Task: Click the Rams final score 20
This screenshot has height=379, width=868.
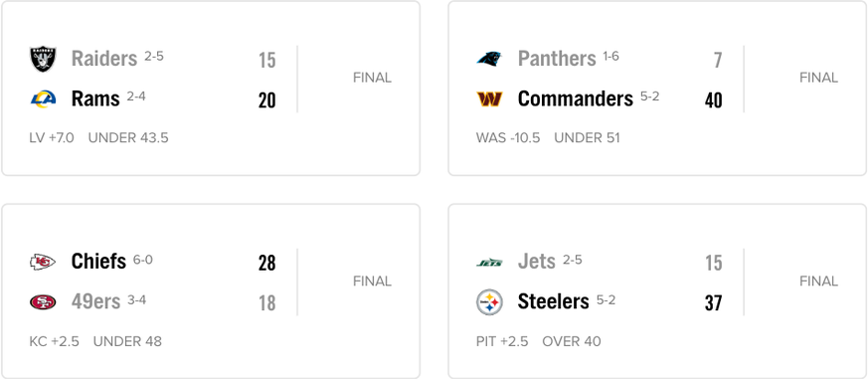Action: [x=266, y=100]
